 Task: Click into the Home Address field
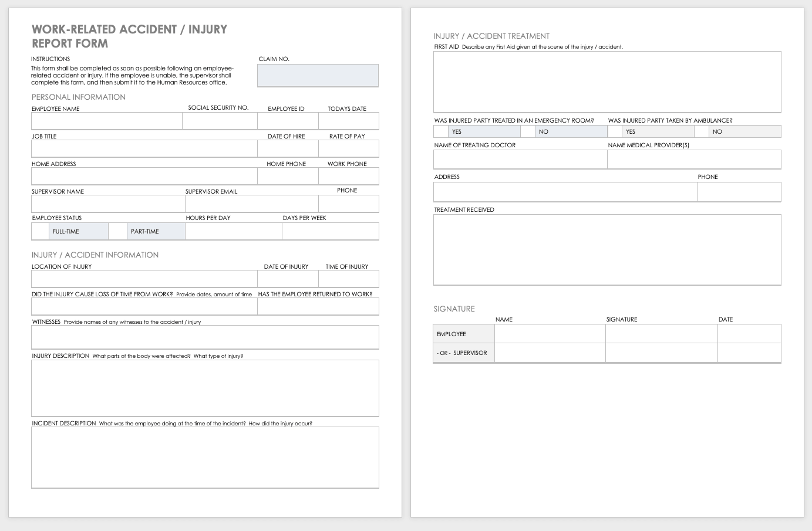click(144, 177)
